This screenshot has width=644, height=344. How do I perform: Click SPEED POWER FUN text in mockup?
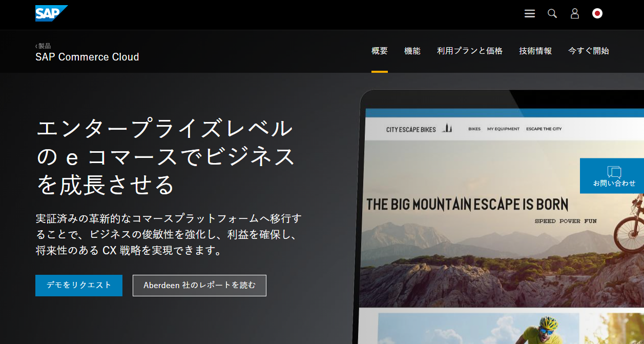[x=566, y=221]
